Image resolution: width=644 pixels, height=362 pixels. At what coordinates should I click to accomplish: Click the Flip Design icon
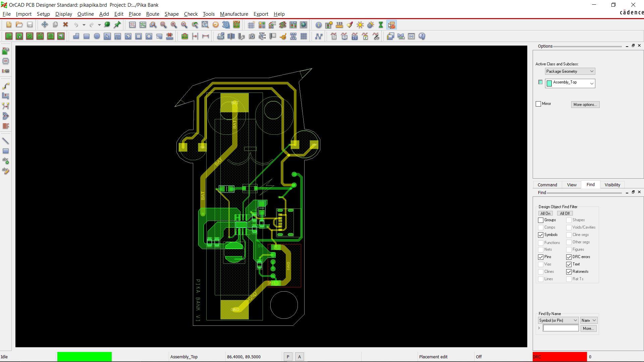(236, 25)
